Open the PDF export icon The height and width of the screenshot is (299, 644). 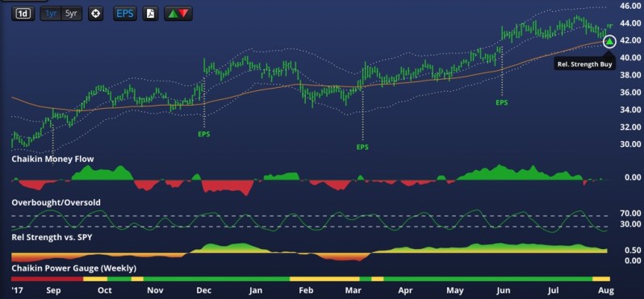[150, 14]
